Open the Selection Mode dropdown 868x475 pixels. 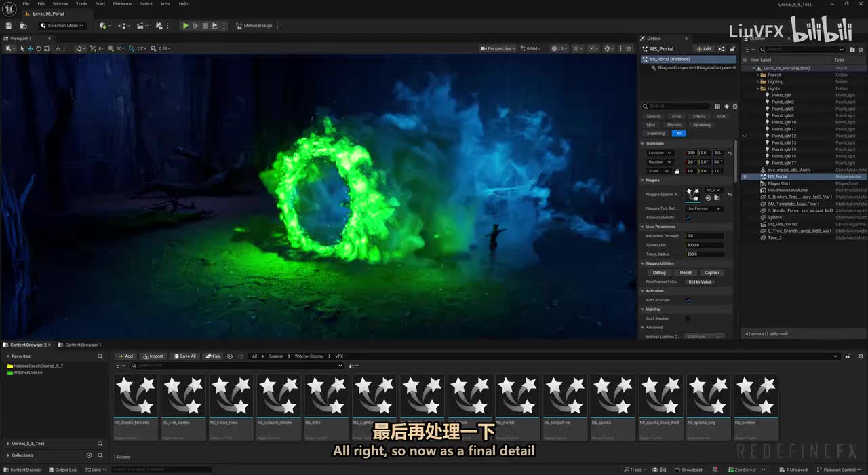tap(62, 26)
